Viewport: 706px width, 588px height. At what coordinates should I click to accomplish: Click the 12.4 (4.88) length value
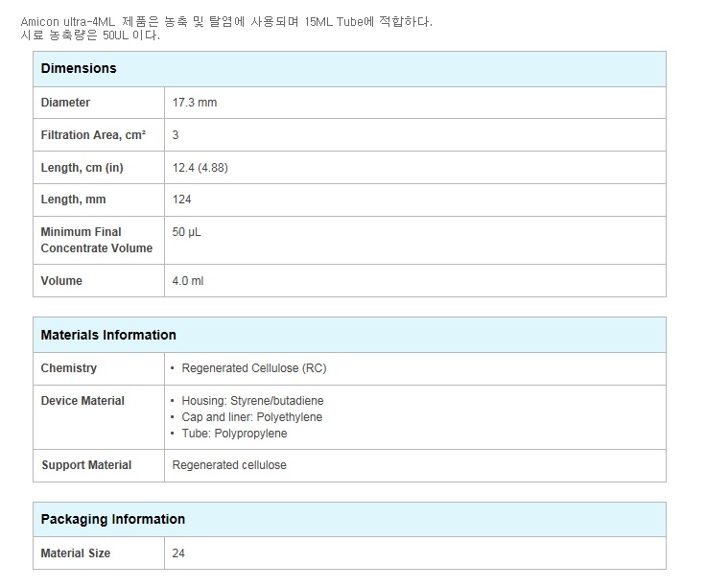(x=200, y=168)
